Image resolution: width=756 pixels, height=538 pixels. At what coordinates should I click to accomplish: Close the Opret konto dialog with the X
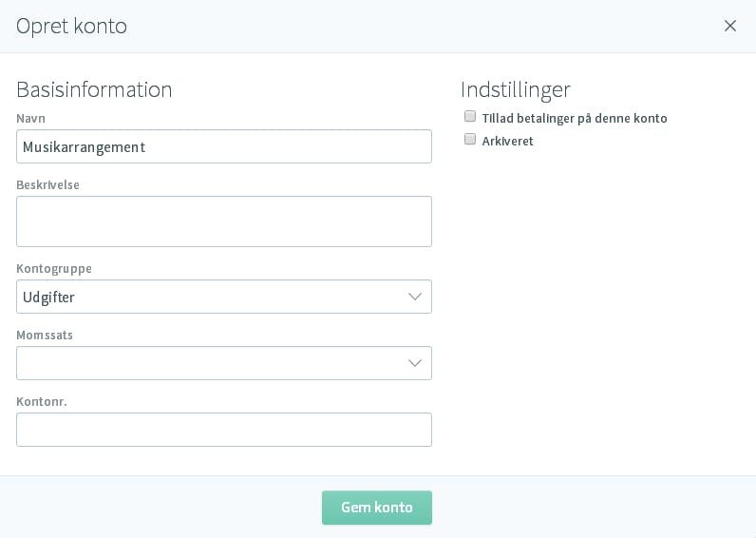click(x=730, y=26)
